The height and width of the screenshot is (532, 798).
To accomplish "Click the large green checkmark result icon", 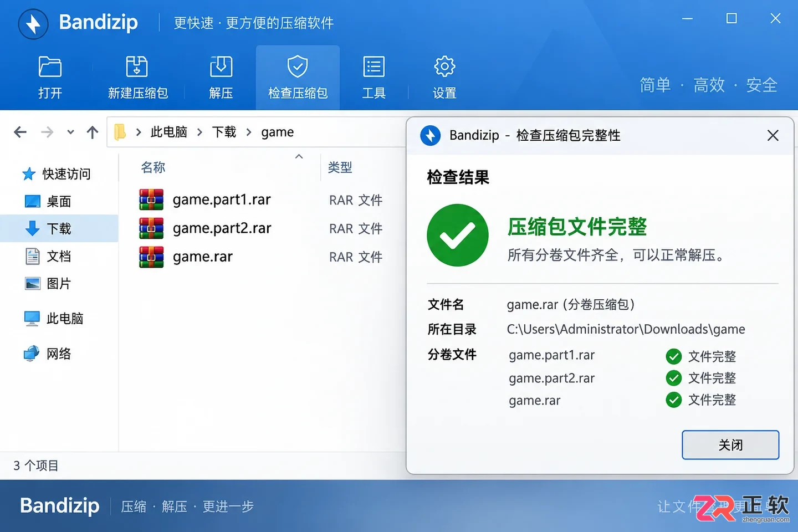I will 458,236.
